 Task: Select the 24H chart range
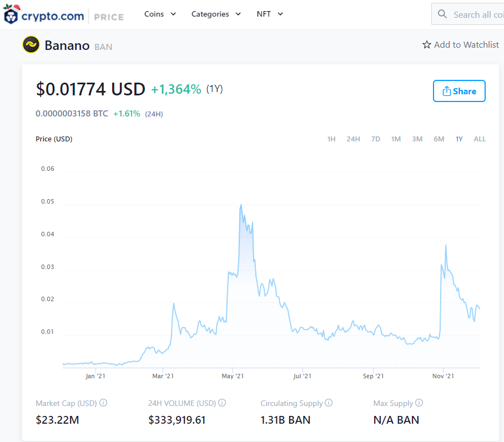pos(353,139)
